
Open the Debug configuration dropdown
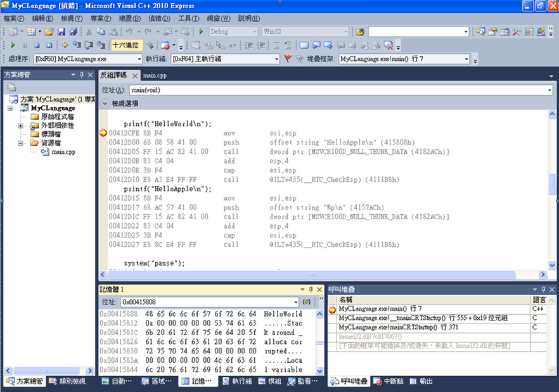click(255, 32)
